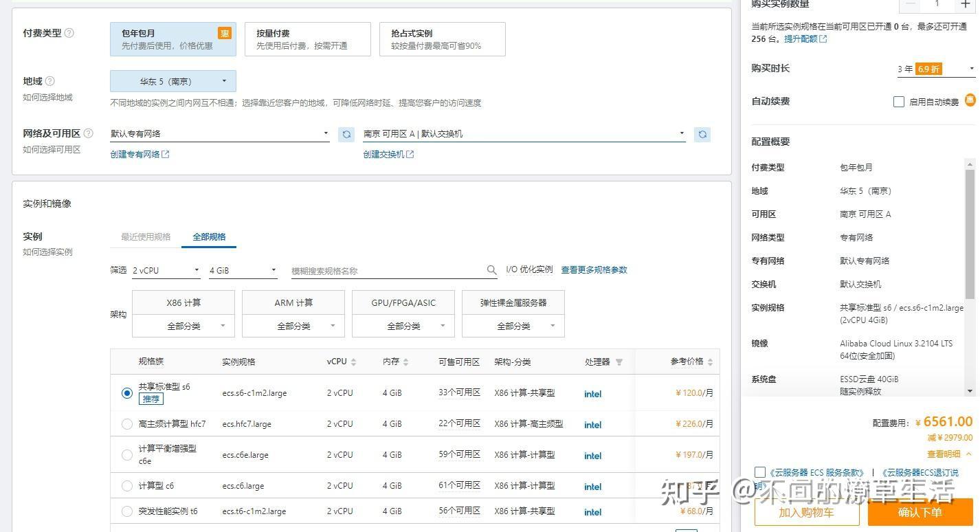The width and height of the screenshot is (980, 532).
Task: Accept the 云服务器 ECS 服务条款 checkbox
Action: pyautogui.click(x=759, y=472)
